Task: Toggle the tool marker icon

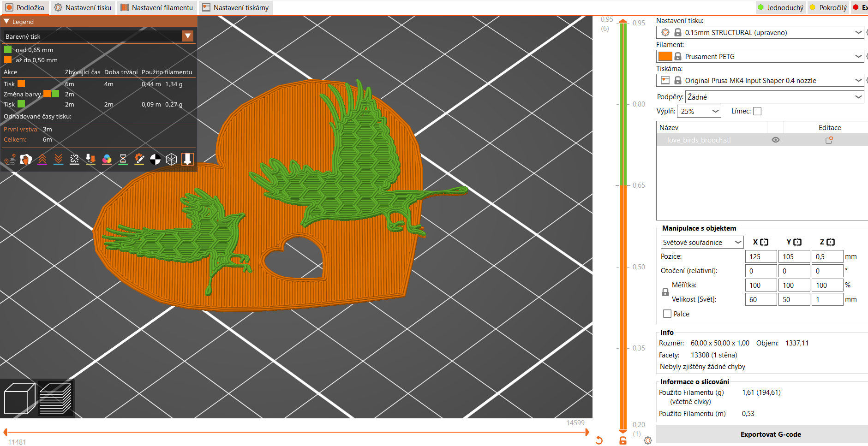Action: [x=187, y=160]
